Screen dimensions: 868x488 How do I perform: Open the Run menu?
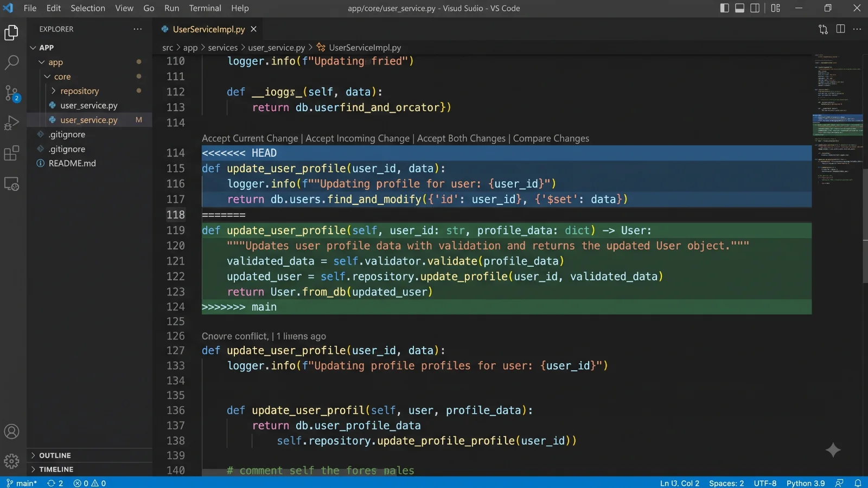point(172,8)
